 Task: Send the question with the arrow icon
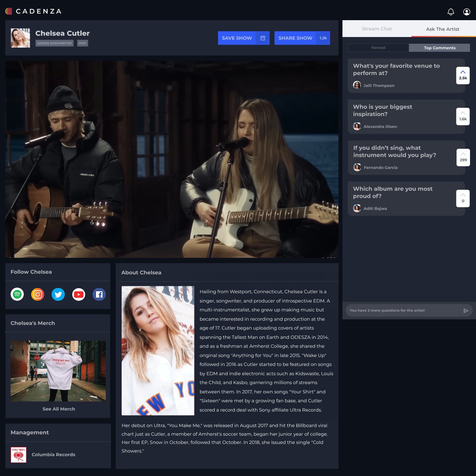click(466, 310)
